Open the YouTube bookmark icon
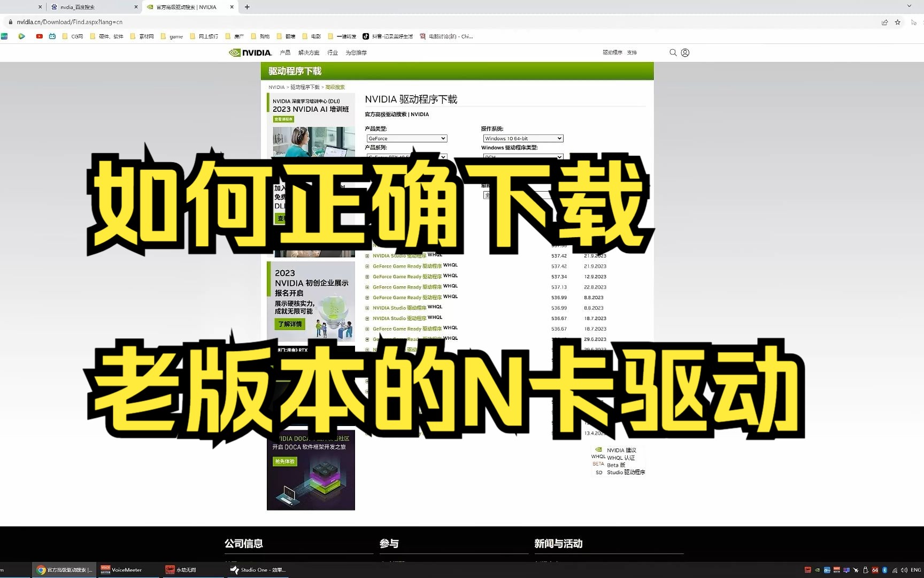Viewport: 924px width, 578px height. [x=39, y=36]
